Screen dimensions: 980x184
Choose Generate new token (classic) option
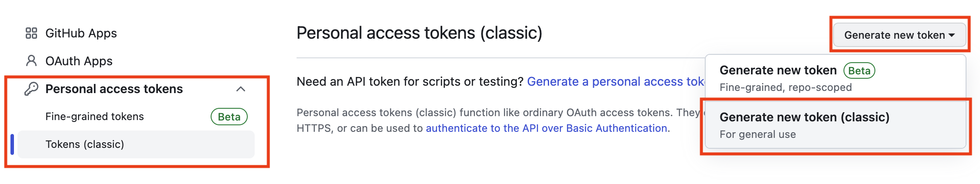point(804,117)
